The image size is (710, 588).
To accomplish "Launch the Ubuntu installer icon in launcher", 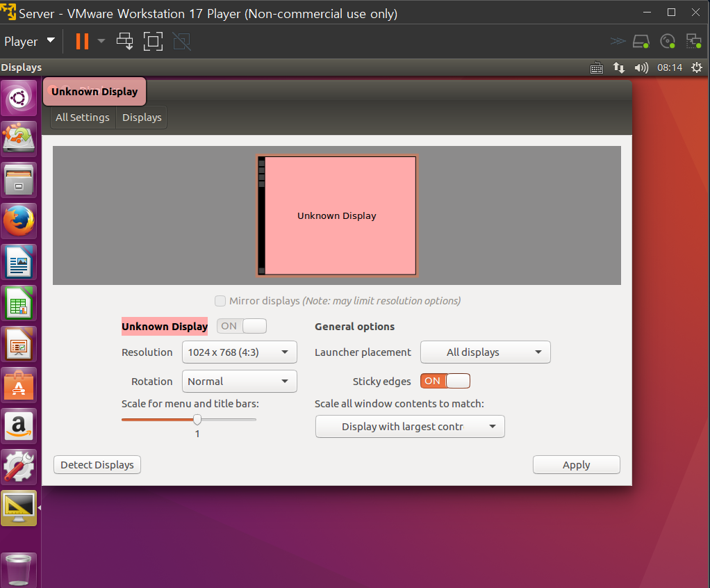I will pyautogui.click(x=19, y=138).
